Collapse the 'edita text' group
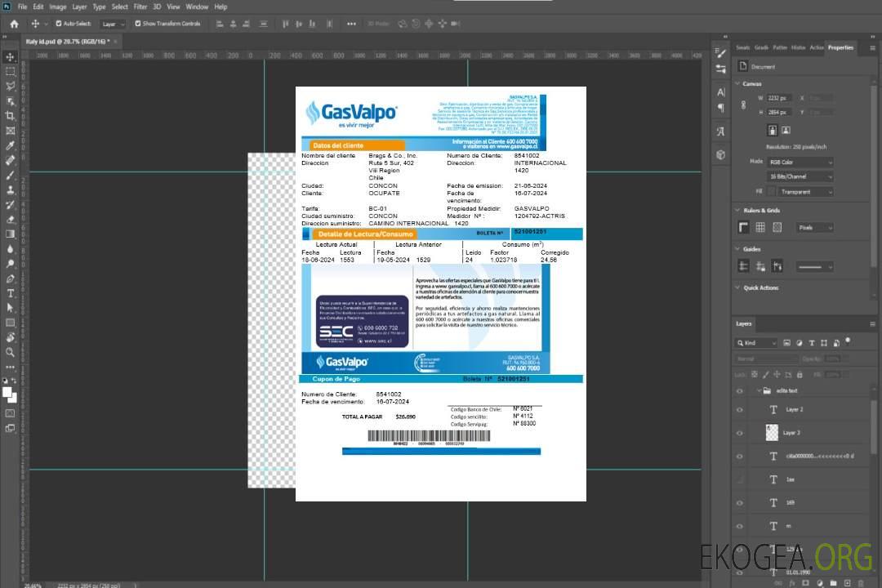The image size is (882, 588). (759, 390)
